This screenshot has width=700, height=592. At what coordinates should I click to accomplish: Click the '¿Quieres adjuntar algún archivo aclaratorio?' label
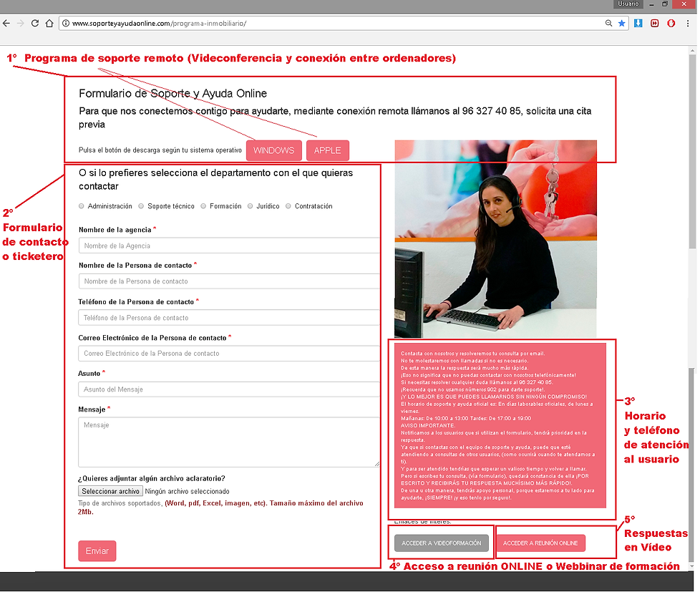coord(152,479)
